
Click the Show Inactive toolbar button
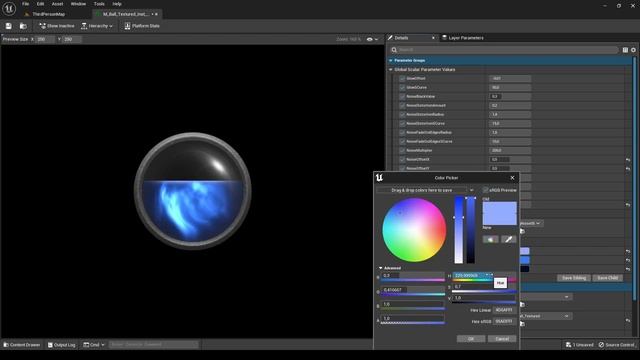tap(57, 26)
